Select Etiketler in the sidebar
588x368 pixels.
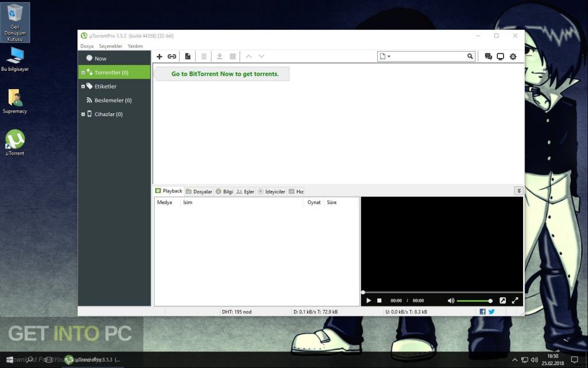pos(114,86)
